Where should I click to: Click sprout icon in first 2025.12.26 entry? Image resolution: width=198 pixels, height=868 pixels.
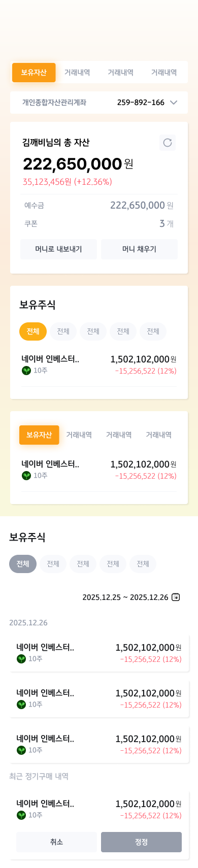click(21, 659)
